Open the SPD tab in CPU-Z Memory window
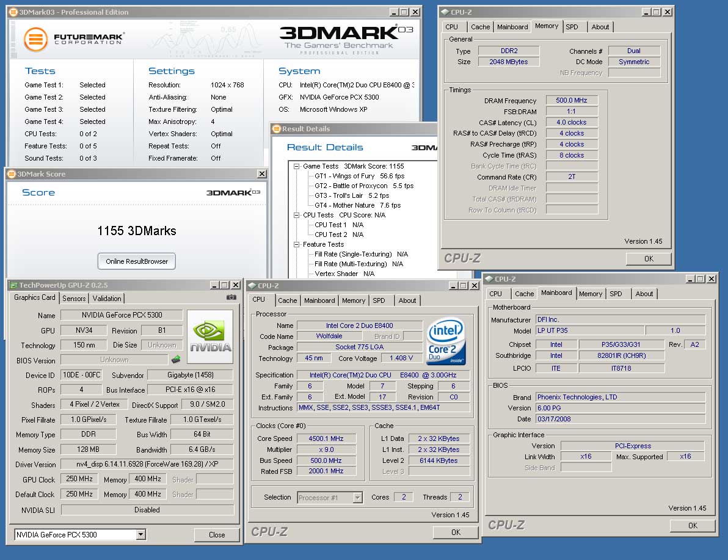This screenshot has width=728, height=560. [572, 27]
